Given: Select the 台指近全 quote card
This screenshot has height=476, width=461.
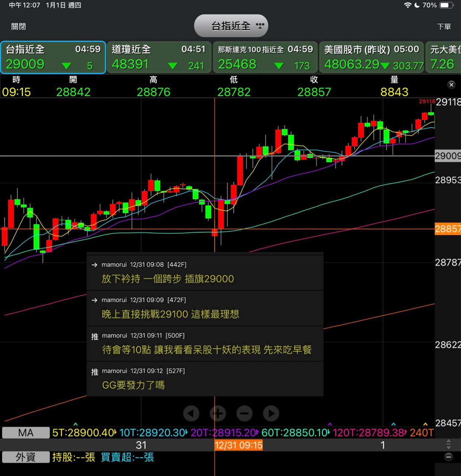Looking at the screenshot, I should point(53,57).
